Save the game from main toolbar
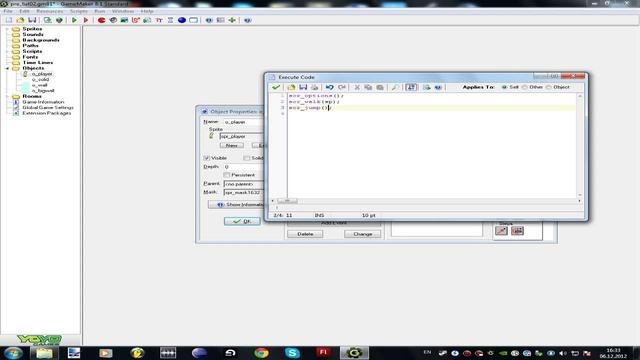640x360 pixels. (32, 20)
